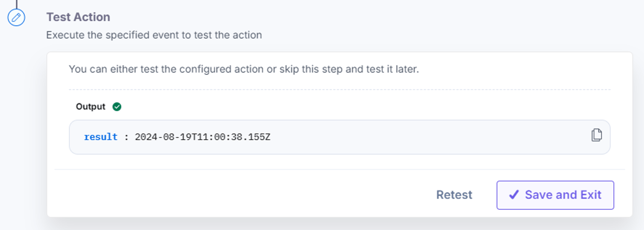This screenshot has width=644, height=230.
Task: Click the vertical connector line above the pencil icon
Action: click(16, 4)
